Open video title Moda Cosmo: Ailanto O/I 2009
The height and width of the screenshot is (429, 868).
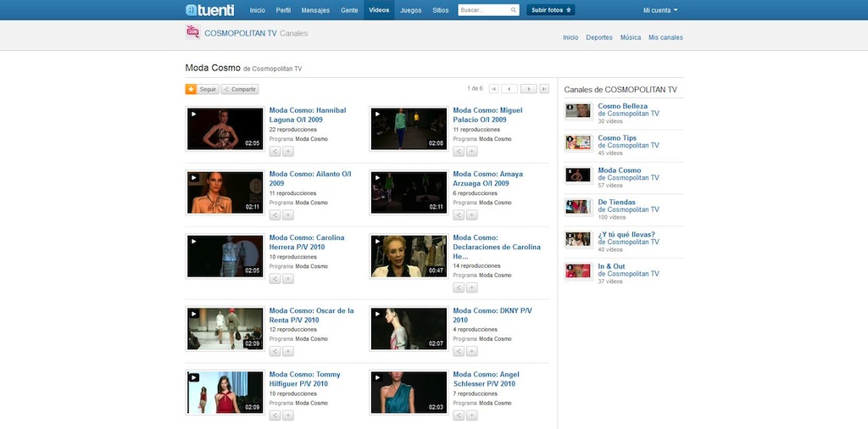click(310, 178)
